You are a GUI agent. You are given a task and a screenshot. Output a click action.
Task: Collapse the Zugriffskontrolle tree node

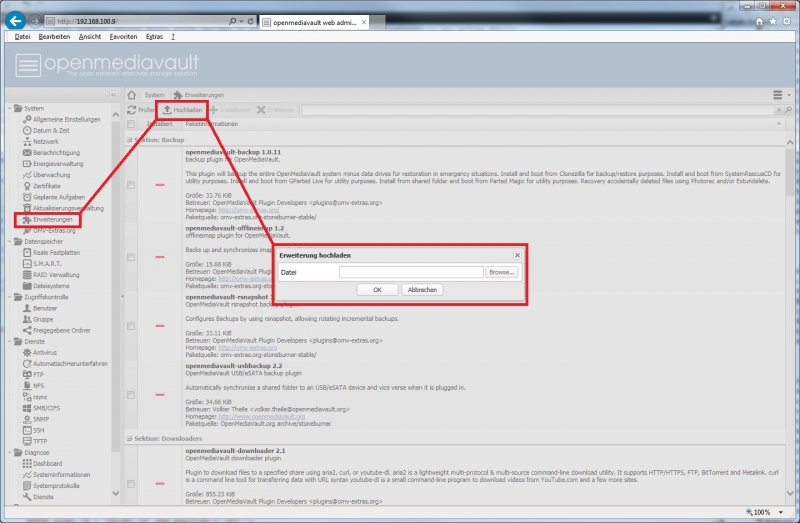point(10,297)
